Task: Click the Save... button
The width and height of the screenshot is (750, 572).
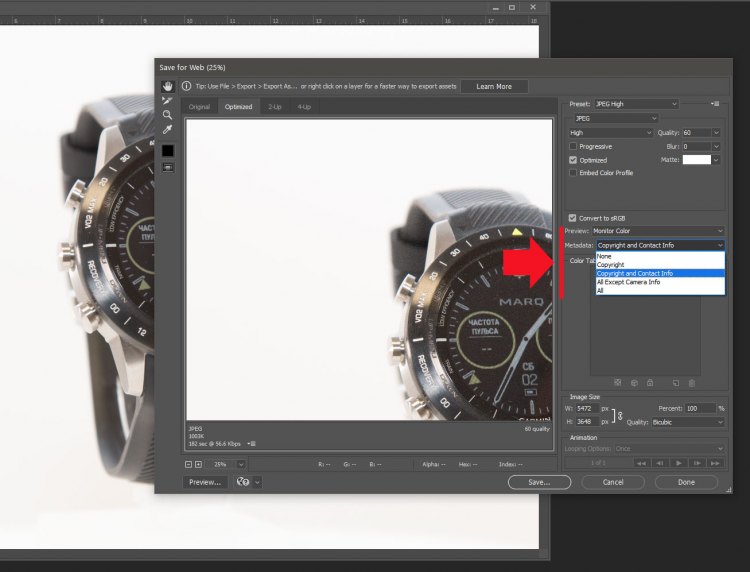Action: 539,482
